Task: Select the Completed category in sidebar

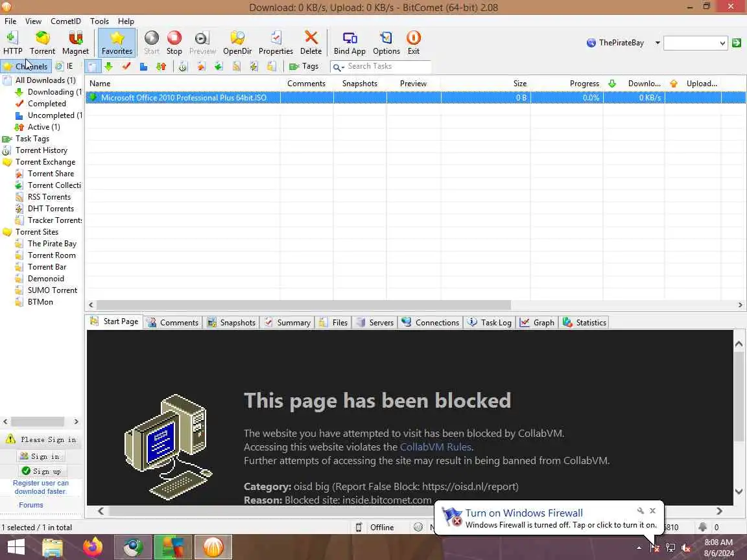Action: click(x=47, y=103)
